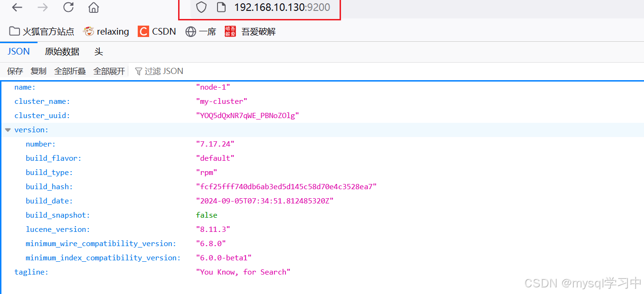Select the cluster_uuid key
The width and height of the screenshot is (644, 294).
tap(42, 116)
